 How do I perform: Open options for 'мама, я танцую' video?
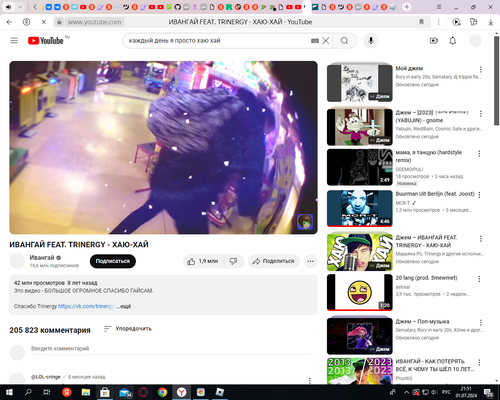(x=479, y=153)
